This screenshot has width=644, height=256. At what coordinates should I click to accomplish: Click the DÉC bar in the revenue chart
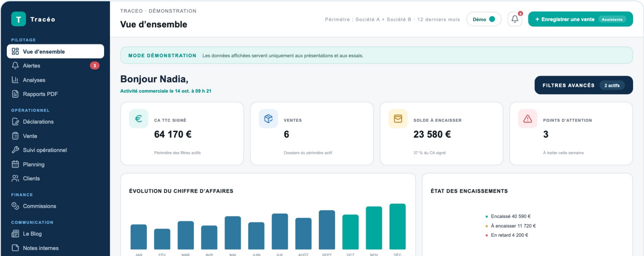(398, 227)
